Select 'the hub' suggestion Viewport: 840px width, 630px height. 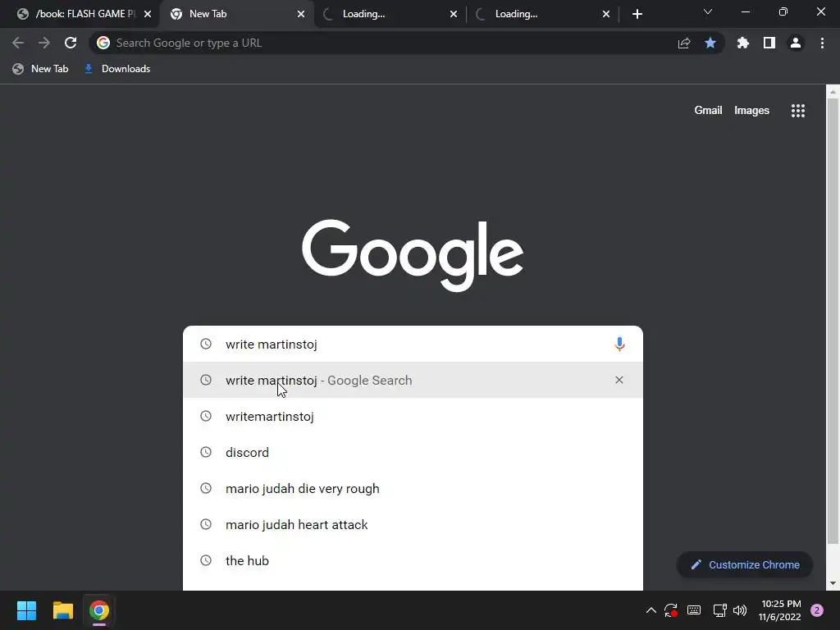click(x=413, y=560)
